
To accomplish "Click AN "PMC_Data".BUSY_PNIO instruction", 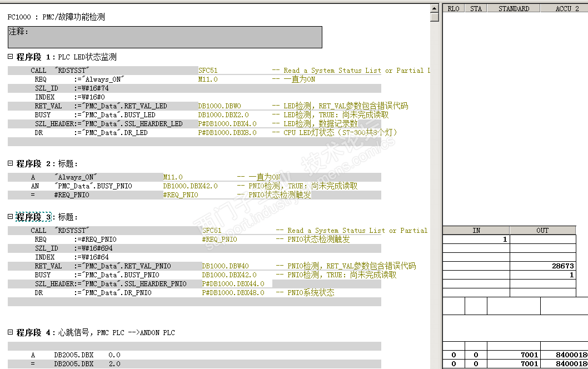I will point(81,186).
